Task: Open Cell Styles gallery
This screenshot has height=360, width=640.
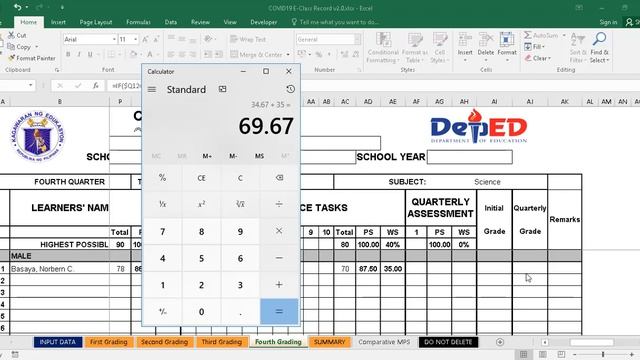Action: (440, 48)
